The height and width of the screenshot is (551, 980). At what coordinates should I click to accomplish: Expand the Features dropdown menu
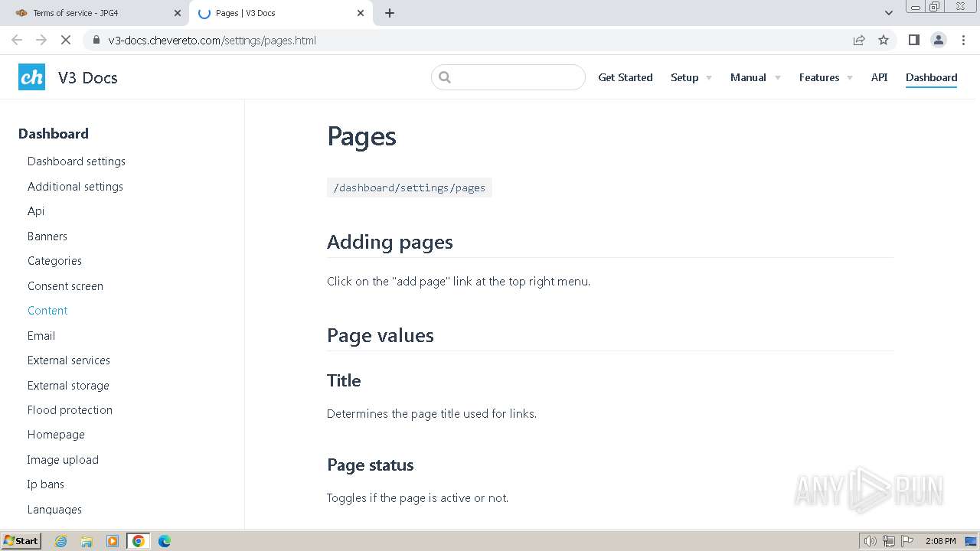(826, 77)
